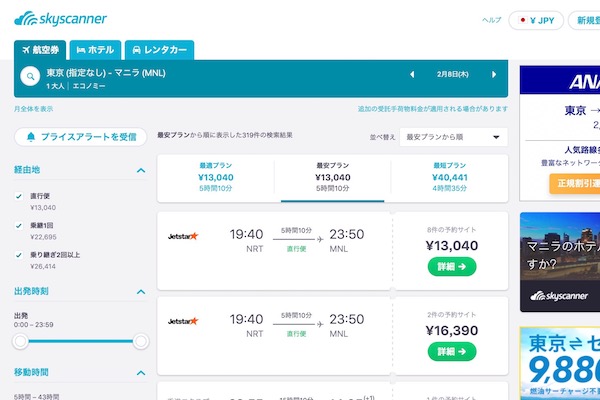This screenshot has height=400, width=600.
Task: Toggle the 直行便 direct flight checkbox
Action: coord(18,196)
